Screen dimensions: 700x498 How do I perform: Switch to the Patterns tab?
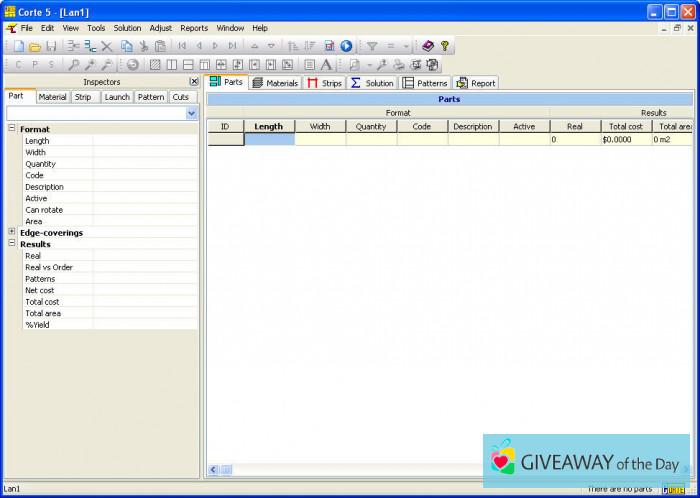click(425, 83)
